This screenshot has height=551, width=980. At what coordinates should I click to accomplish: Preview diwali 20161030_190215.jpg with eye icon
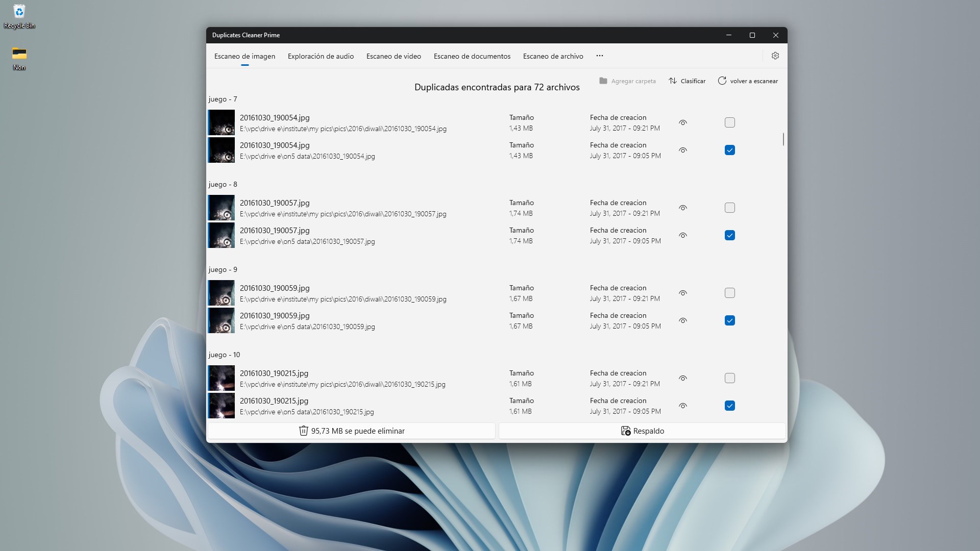pos(683,379)
